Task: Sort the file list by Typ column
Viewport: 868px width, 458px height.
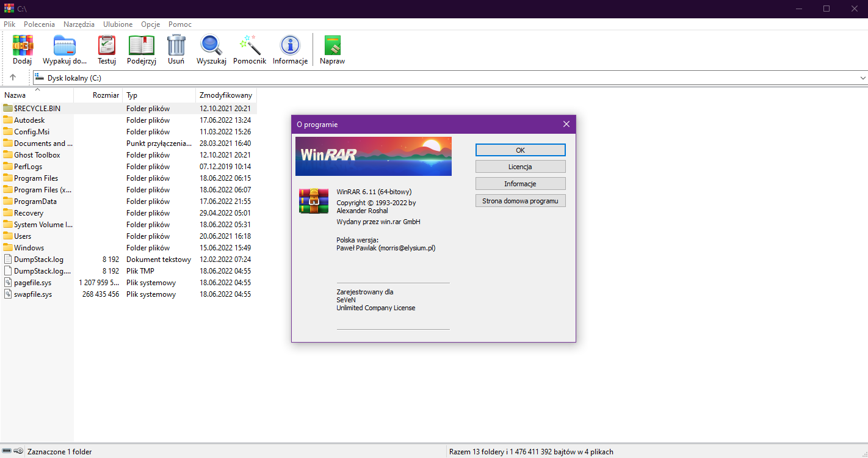Action: (159, 95)
